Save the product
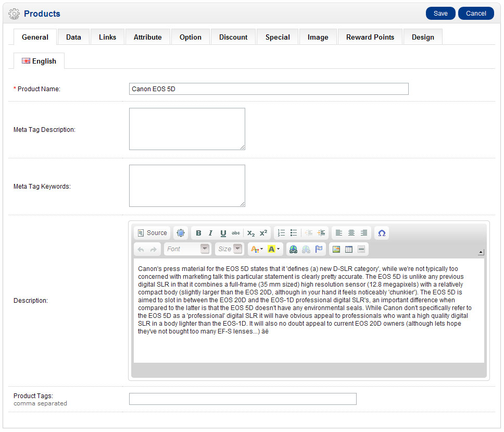Image resolution: width=504 pixels, height=432 pixels. 440,14
